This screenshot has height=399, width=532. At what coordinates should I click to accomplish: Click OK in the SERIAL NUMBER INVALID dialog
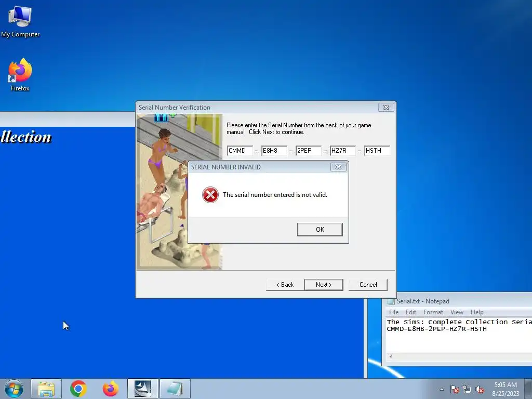320,229
